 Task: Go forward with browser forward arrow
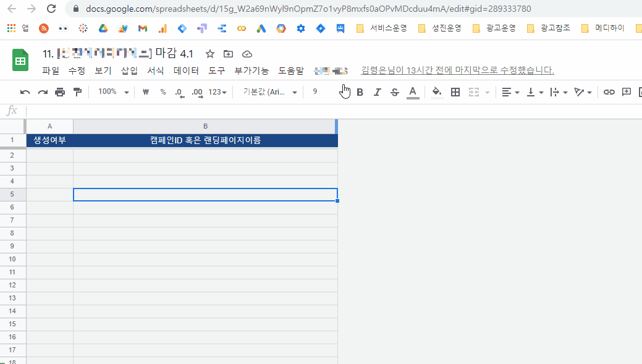tap(31, 9)
